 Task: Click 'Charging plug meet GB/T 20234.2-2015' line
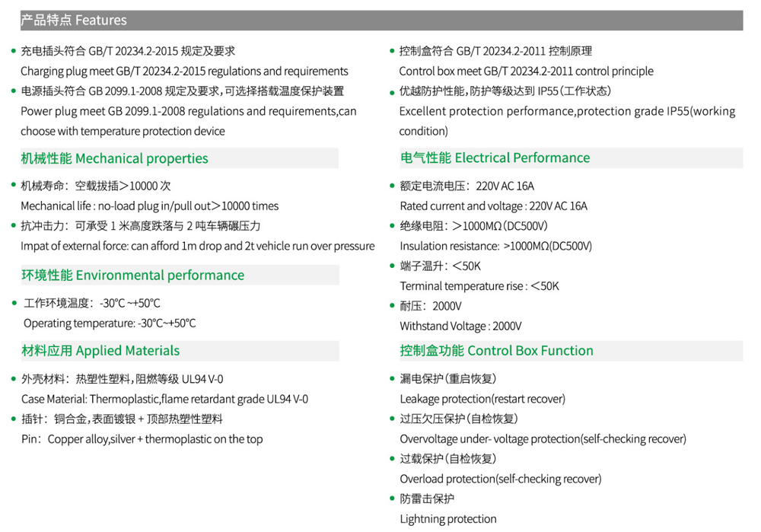[x=184, y=72]
